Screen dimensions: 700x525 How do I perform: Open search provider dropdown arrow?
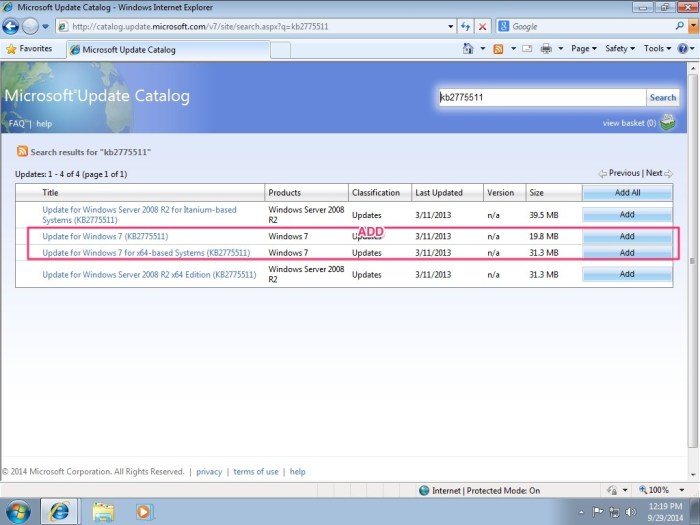(x=693, y=26)
